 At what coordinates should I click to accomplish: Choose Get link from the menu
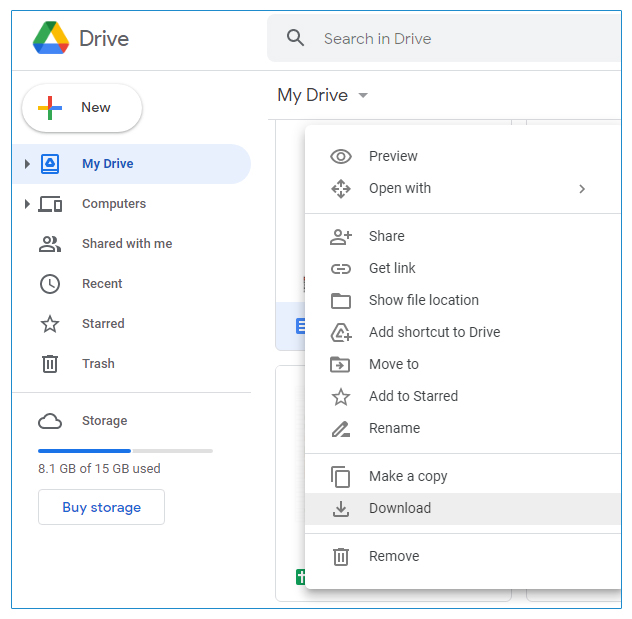[463, 268]
